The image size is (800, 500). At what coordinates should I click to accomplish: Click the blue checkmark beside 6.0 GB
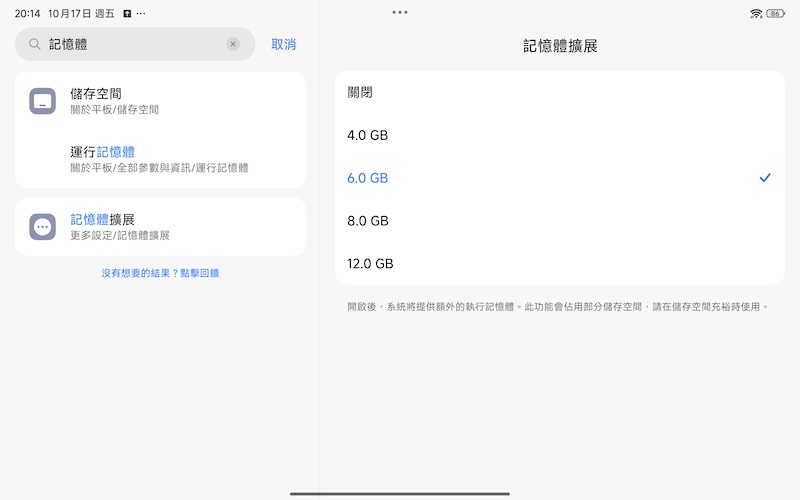pos(765,178)
